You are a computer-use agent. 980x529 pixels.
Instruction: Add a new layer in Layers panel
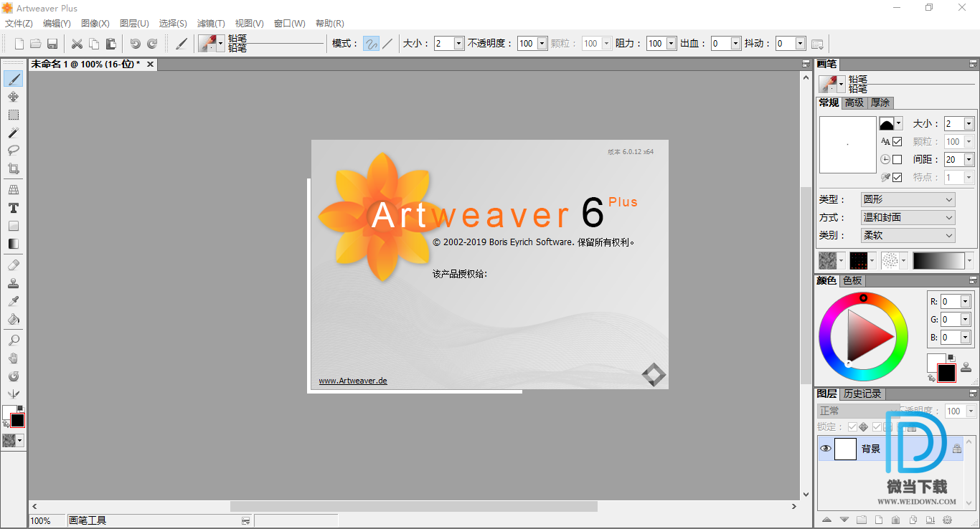pyautogui.click(x=879, y=520)
